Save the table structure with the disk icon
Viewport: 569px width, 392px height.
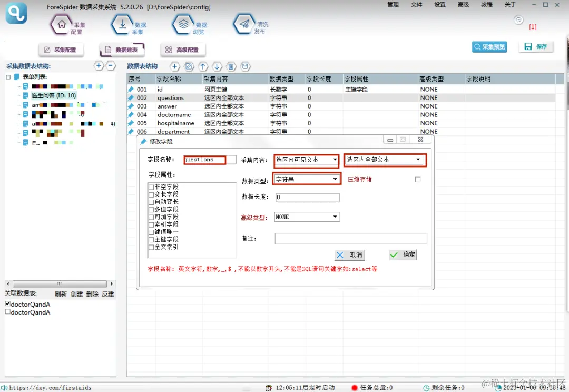click(x=246, y=66)
